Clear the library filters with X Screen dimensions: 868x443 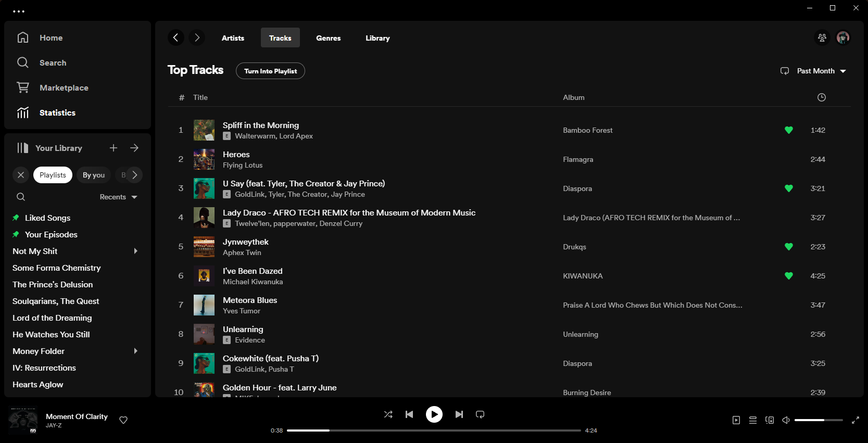[x=21, y=175]
